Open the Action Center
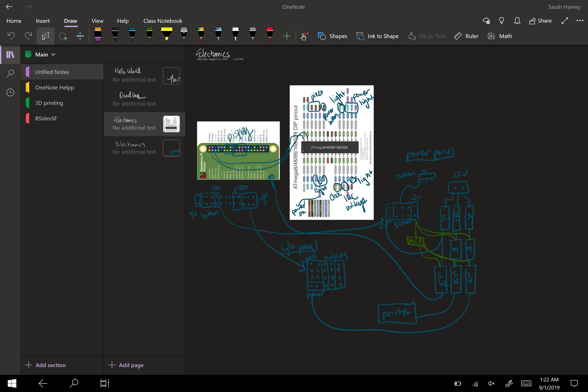The width and height of the screenshot is (588, 392). pos(574,383)
